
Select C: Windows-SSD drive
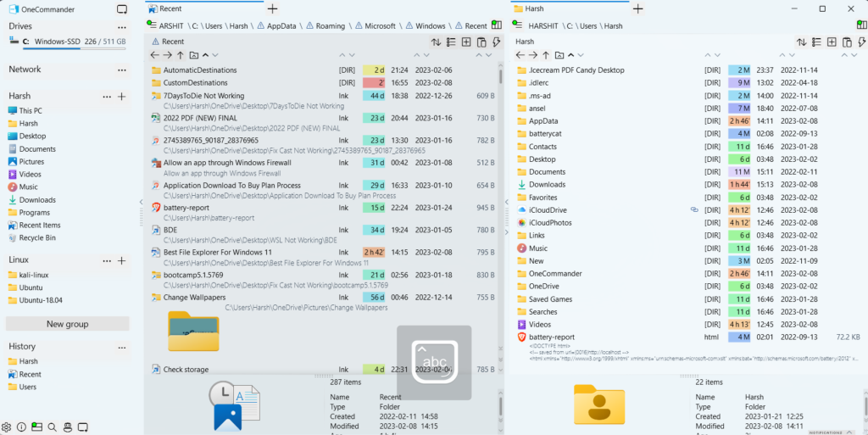tap(68, 42)
